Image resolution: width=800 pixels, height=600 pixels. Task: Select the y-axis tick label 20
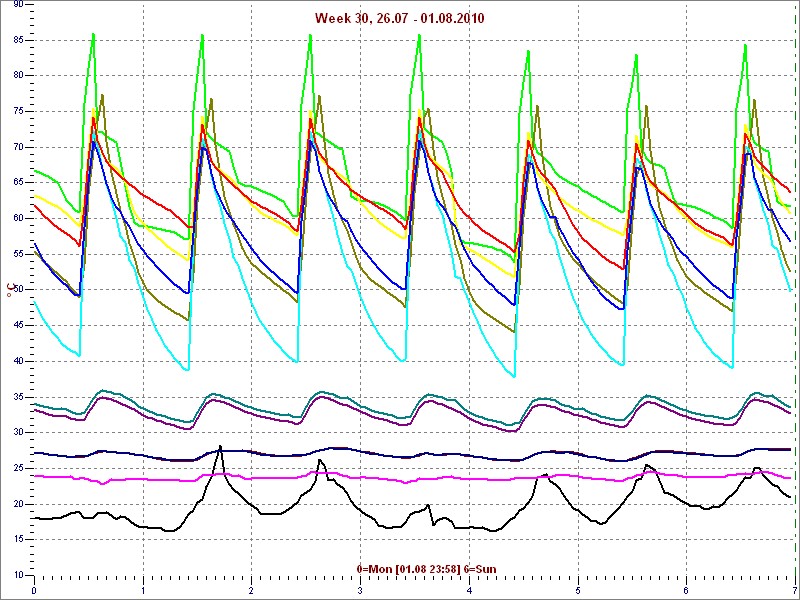pyautogui.click(x=17, y=504)
